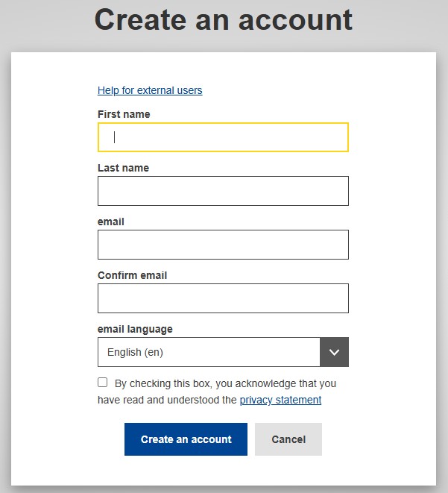The height and width of the screenshot is (493, 448).
Task: Select the English (en) language value
Action: pos(135,352)
